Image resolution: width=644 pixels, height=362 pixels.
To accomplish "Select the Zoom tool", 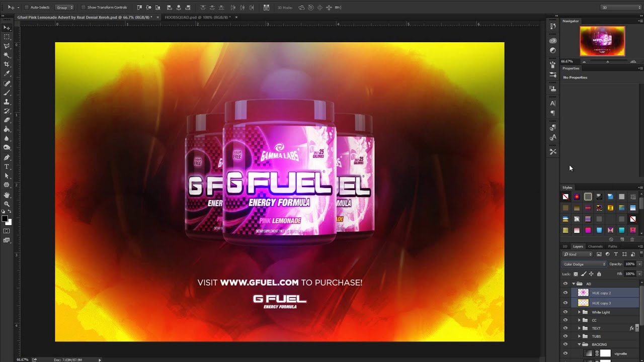I will point(7,204).
